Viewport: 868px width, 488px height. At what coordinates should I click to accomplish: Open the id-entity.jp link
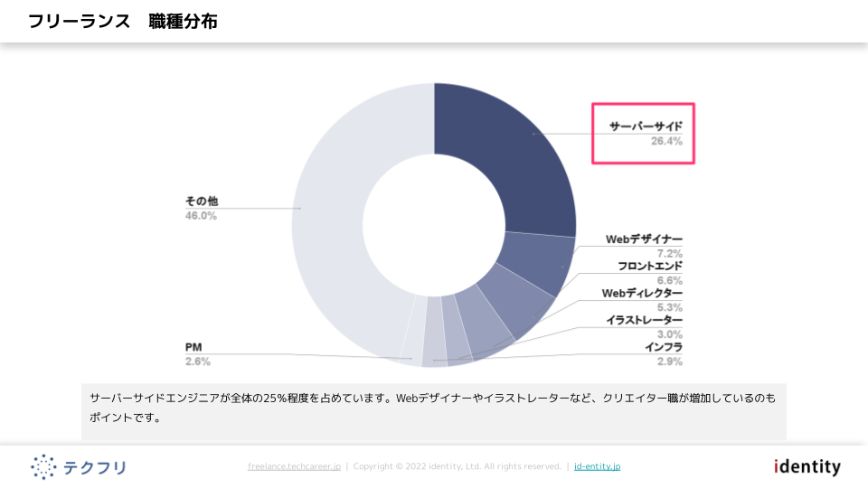pyautogui.click(x=597, y=466)
